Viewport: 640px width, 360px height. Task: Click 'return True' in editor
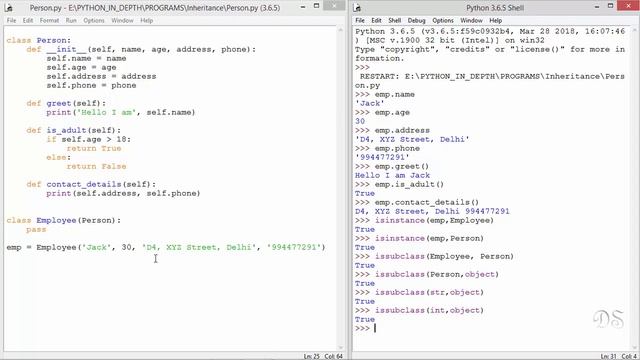(x=94, y=148)
